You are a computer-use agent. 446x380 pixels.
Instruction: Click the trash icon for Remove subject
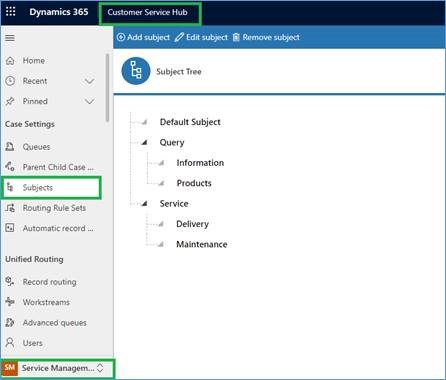(x=236, y=37)
